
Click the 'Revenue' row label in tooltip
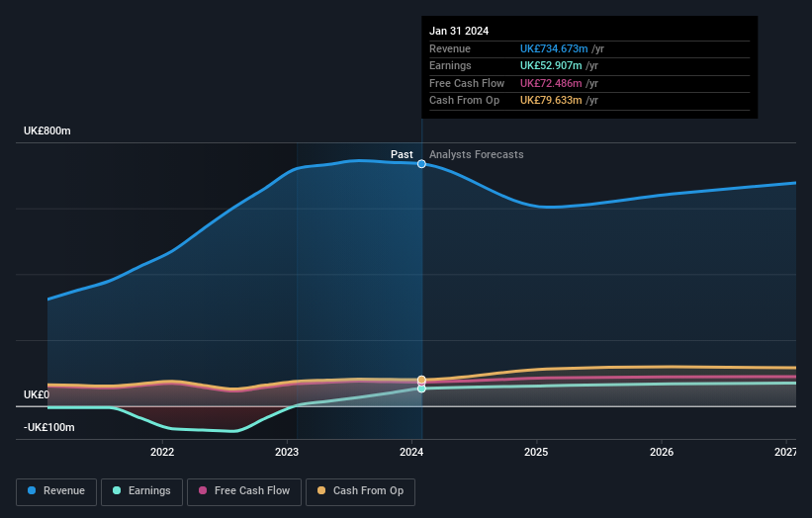click(x=450, y=48)
